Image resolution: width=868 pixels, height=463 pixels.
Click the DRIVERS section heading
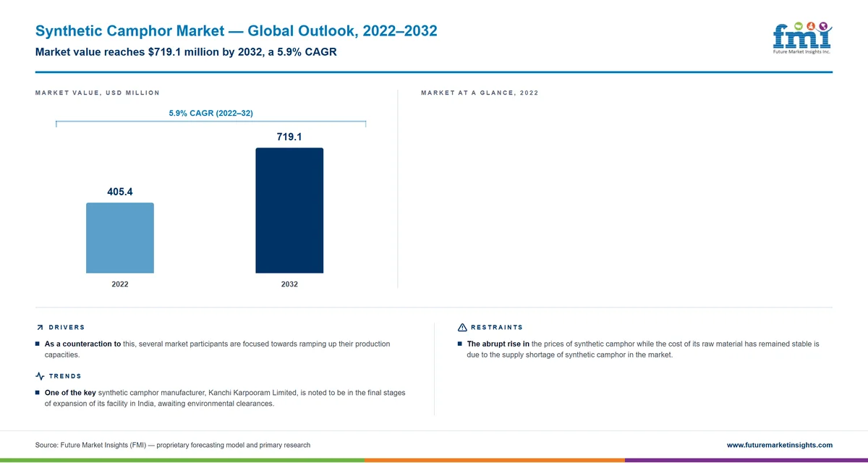coord(67,328)
